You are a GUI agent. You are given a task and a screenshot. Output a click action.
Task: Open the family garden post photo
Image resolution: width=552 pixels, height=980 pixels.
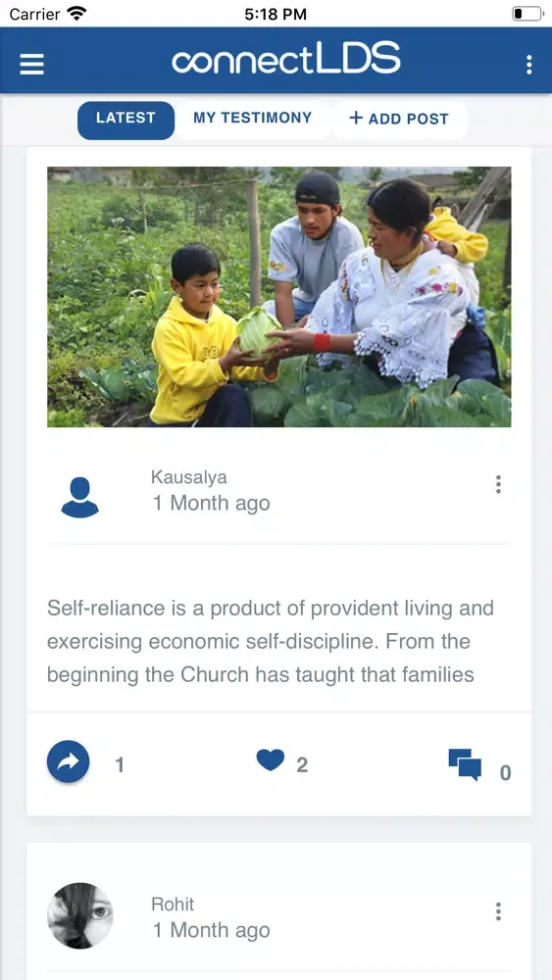pyautogui.click(x=278, y=297)
